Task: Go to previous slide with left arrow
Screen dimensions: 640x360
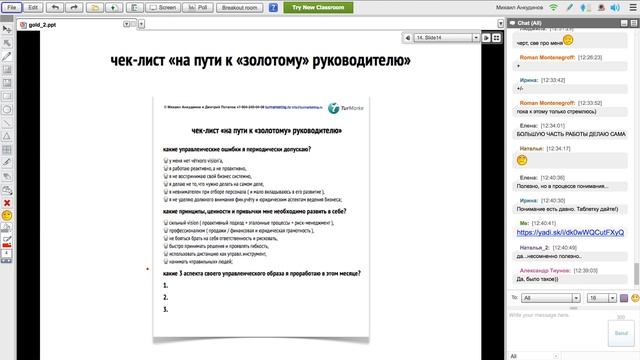Action: pyautogui.click(x=407, y=38)
